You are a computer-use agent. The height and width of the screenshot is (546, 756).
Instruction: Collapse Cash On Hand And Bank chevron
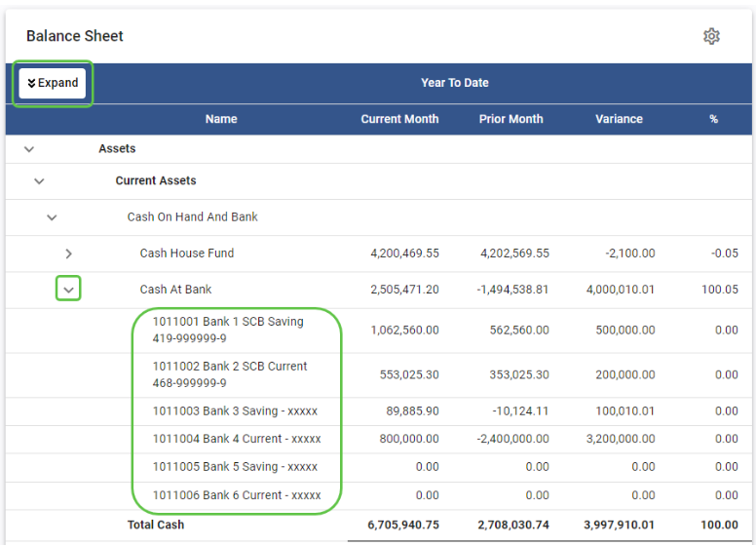[x=52, y=217]
